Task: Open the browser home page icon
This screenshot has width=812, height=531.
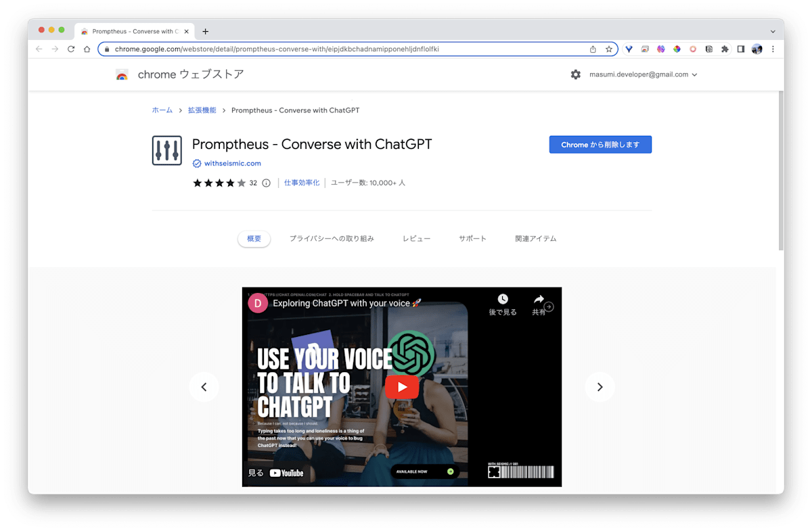Action: tap(87, 49)
